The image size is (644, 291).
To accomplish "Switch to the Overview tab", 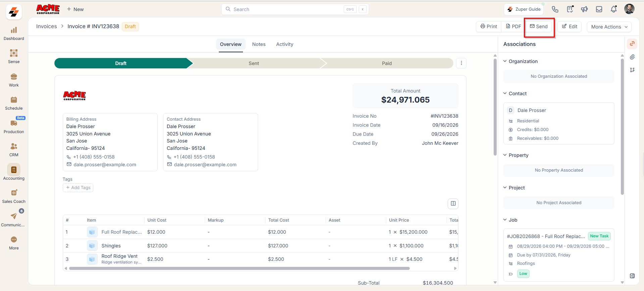I will [231, 44].
